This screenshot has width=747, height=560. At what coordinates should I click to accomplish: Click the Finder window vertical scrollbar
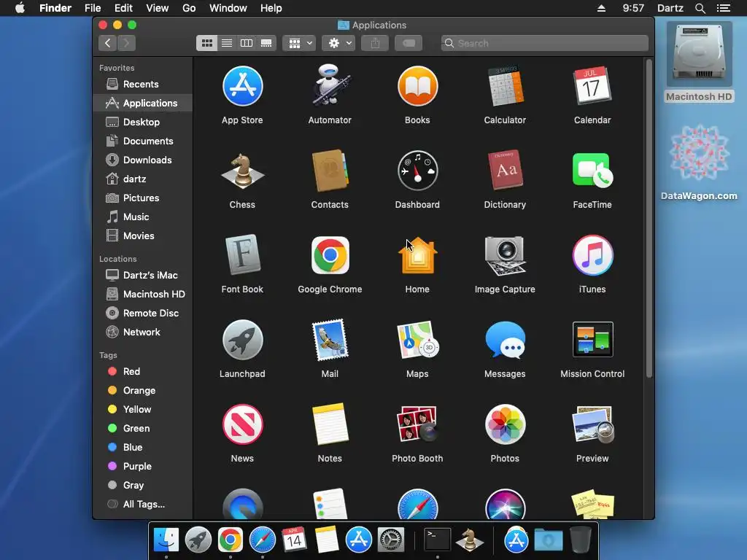pyautogui.click(x=649, y=219)
